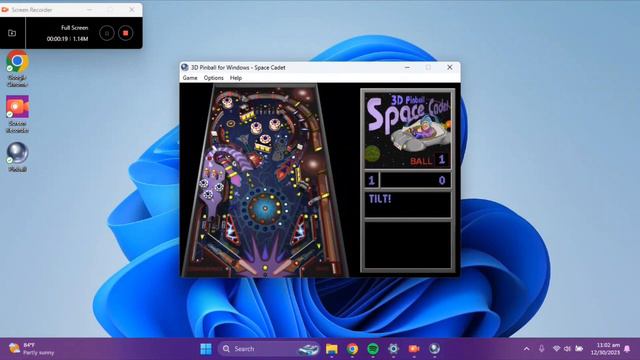Open the Help menu in Pinball

point(236,78)
